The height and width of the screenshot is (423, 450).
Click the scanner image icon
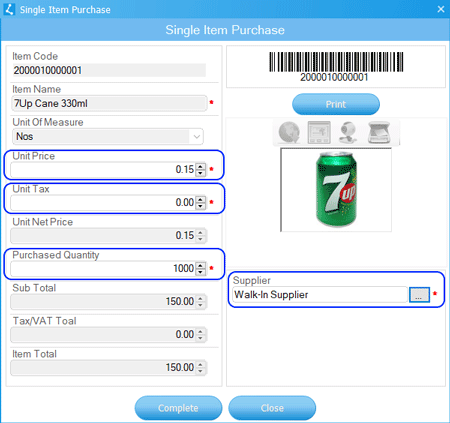point(379,132)
